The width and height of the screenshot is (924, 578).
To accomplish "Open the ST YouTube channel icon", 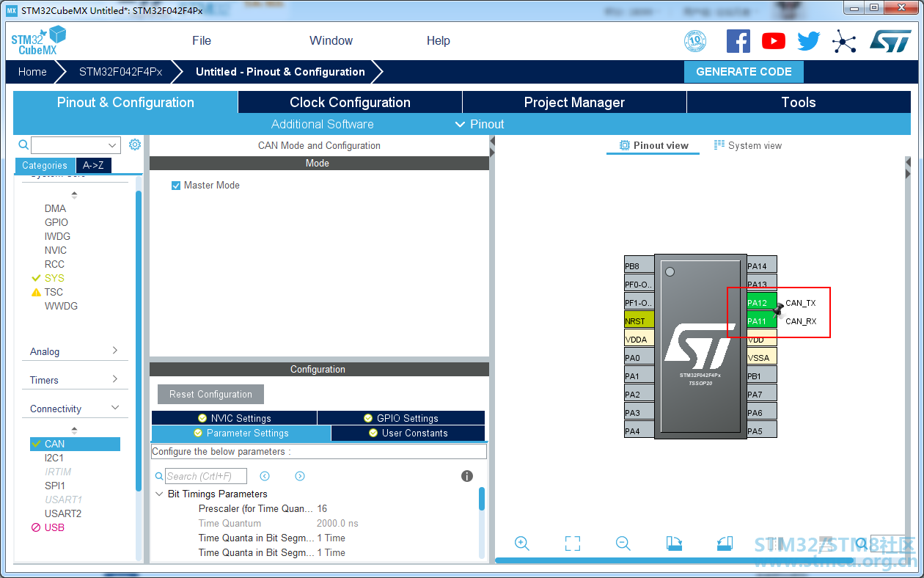I will coord(774,41).
